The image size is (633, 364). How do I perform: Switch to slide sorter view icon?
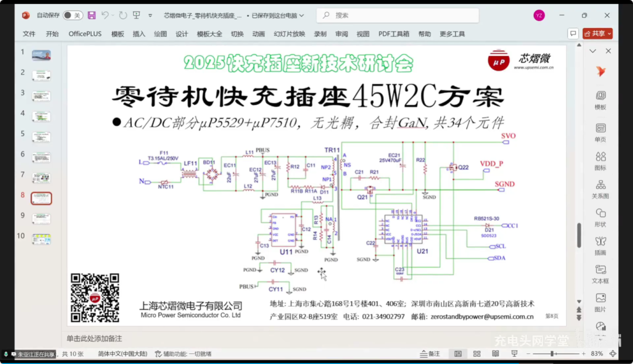pos(477,354)
